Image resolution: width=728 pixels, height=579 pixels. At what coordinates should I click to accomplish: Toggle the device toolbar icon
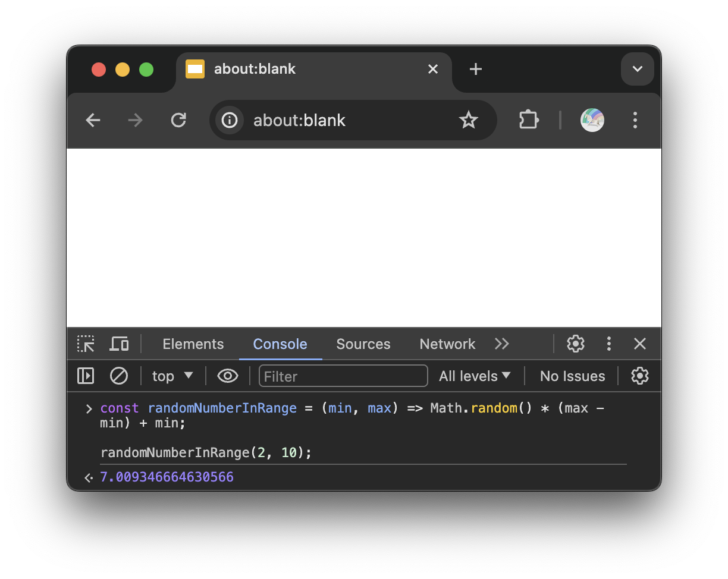pos(120,344)
